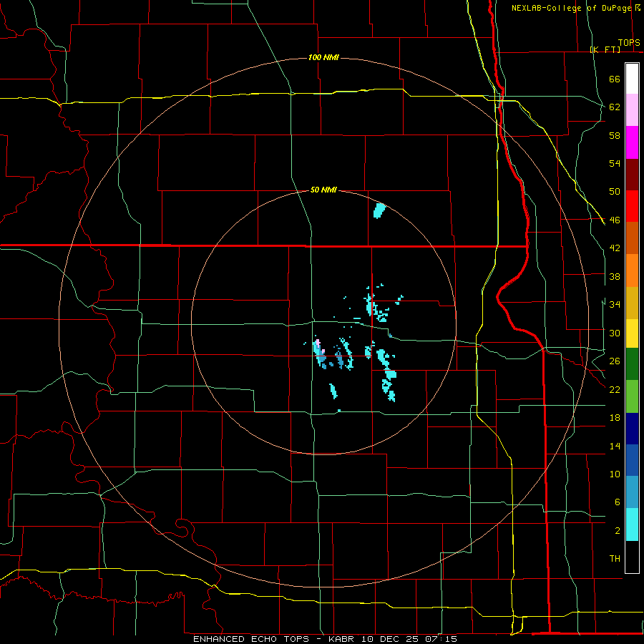Image resolution: width=644 pixels, height=644 pixels.
Task: Click the ENHANCED ECHO TOPS product title
Action: [x=251, y=639]
